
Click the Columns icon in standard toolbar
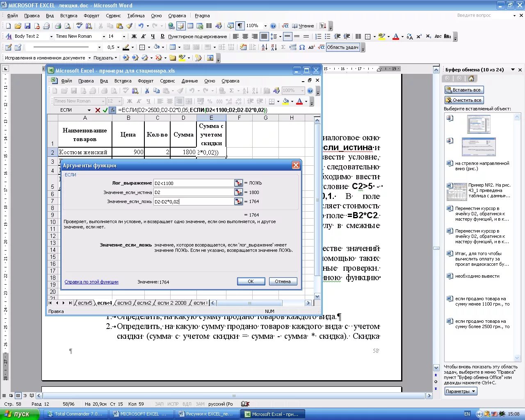tap(209, 26)
